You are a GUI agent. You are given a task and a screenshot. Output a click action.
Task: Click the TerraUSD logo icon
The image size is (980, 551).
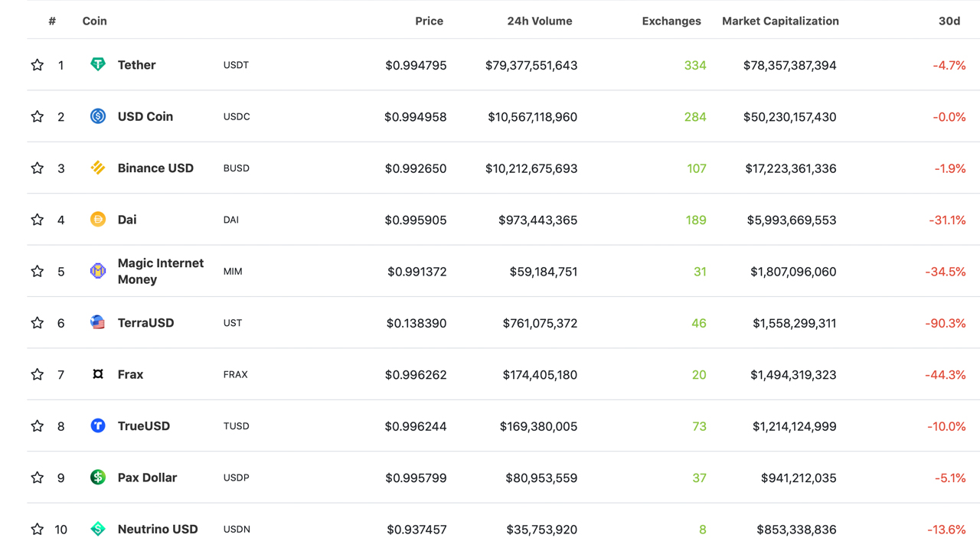pos(98,322)
